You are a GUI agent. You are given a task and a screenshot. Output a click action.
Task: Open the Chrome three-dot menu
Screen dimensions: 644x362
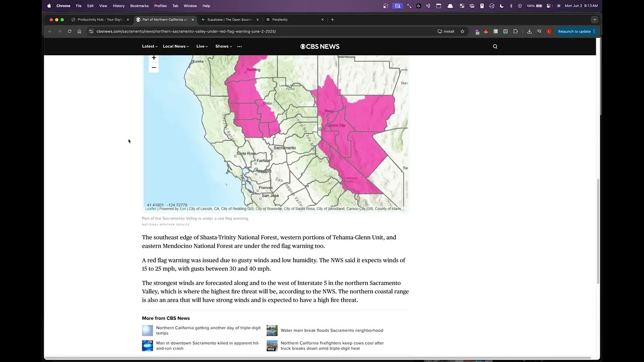[594, 31]
